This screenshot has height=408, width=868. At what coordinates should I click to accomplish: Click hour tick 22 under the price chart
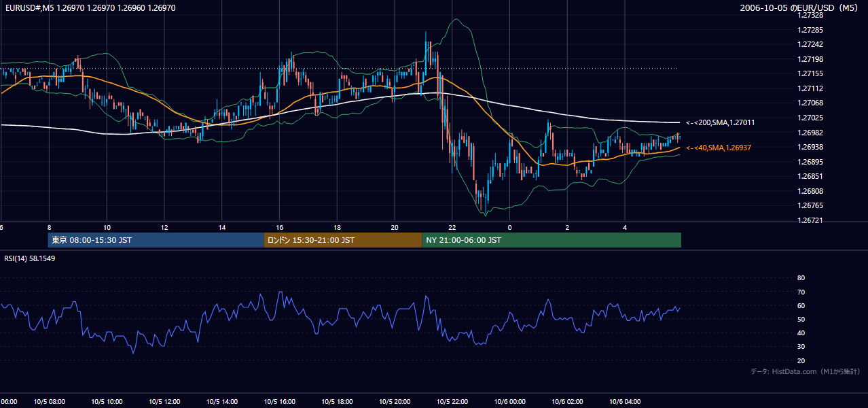coord(452,227)
